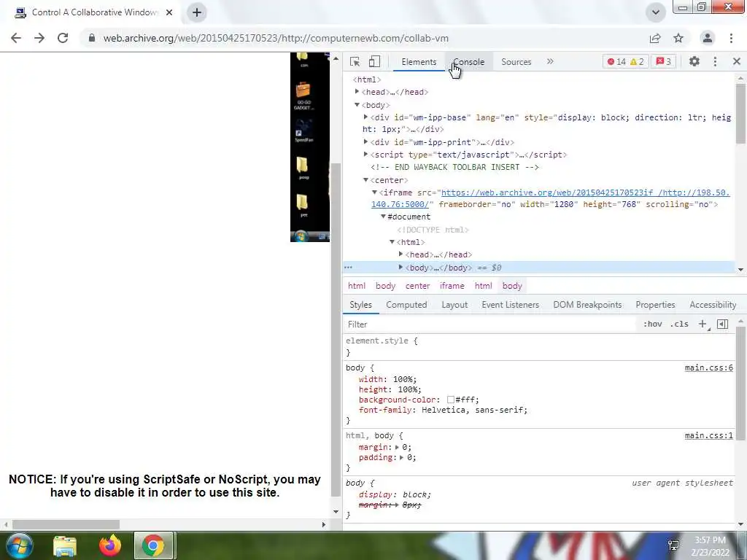
Task: Open Chrome profile avatar
Action: [708, 38]
